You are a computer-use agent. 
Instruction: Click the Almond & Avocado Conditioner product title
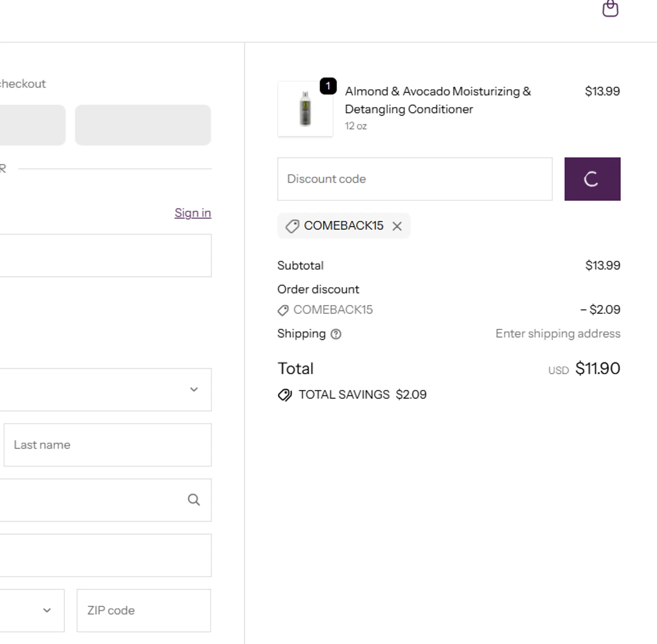coord(437,100)
